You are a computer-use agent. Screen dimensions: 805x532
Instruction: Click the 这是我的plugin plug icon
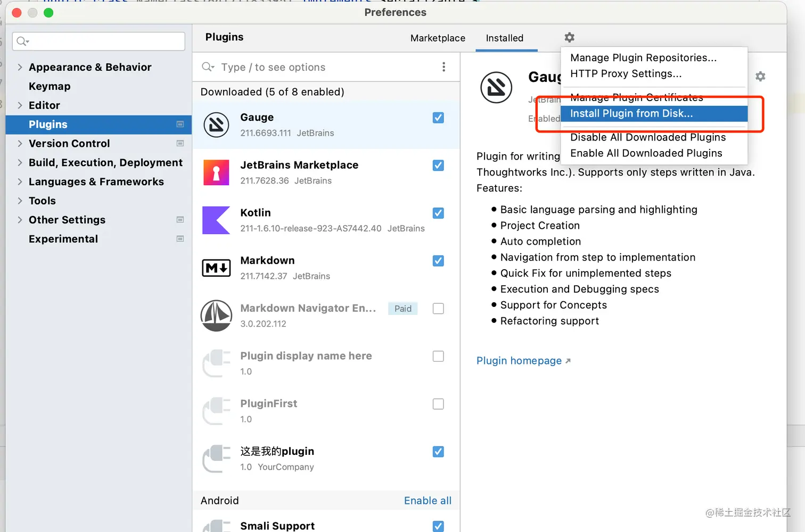tap(216, 459)
